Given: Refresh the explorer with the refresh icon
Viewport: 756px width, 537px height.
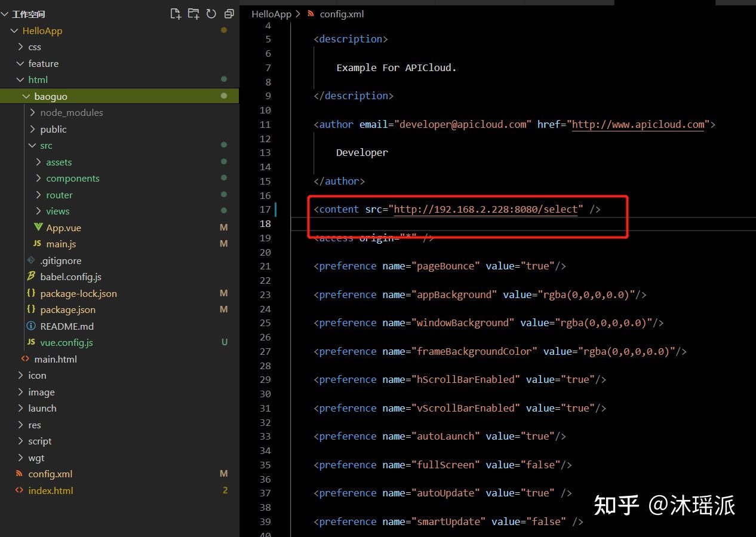Looking at the screenshot, I should (x=211, y=14).
